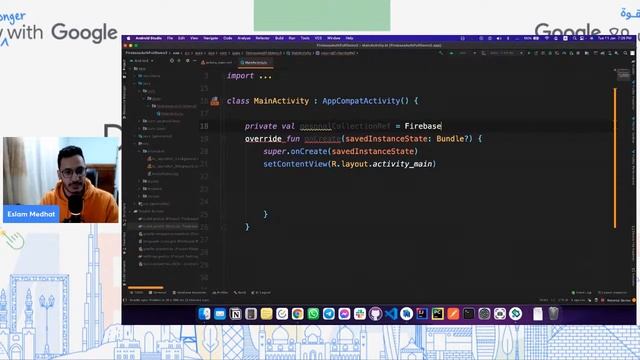Screen dimensions: 640x360
Task: Open the TODO tool window
Action: [136, 293]
